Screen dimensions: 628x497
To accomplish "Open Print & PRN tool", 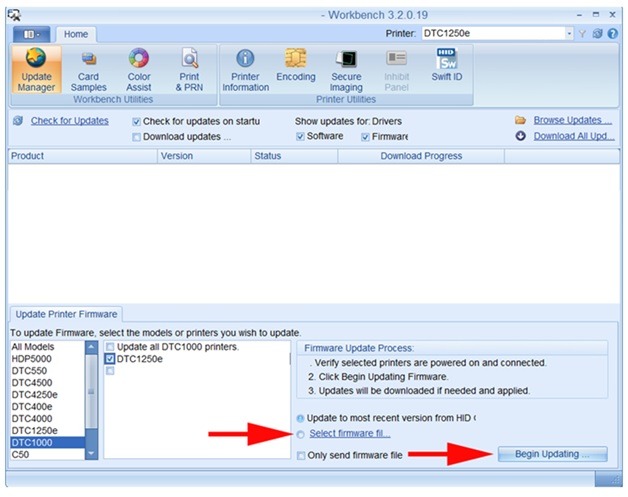I will 189,70.
